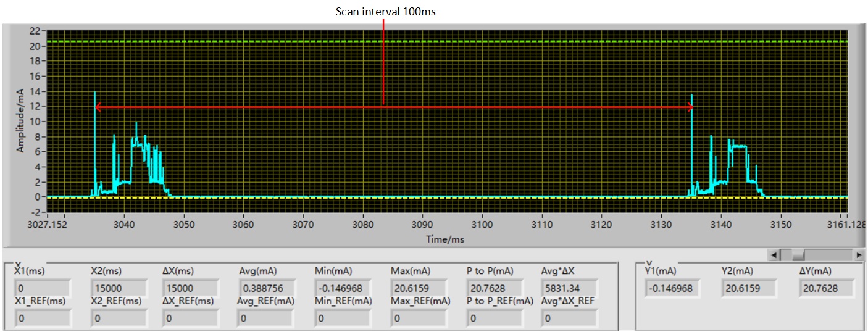This screenshot has width=868, height=332.
Task: Select the X2(ms) field showing 15000
Action: 119,288
